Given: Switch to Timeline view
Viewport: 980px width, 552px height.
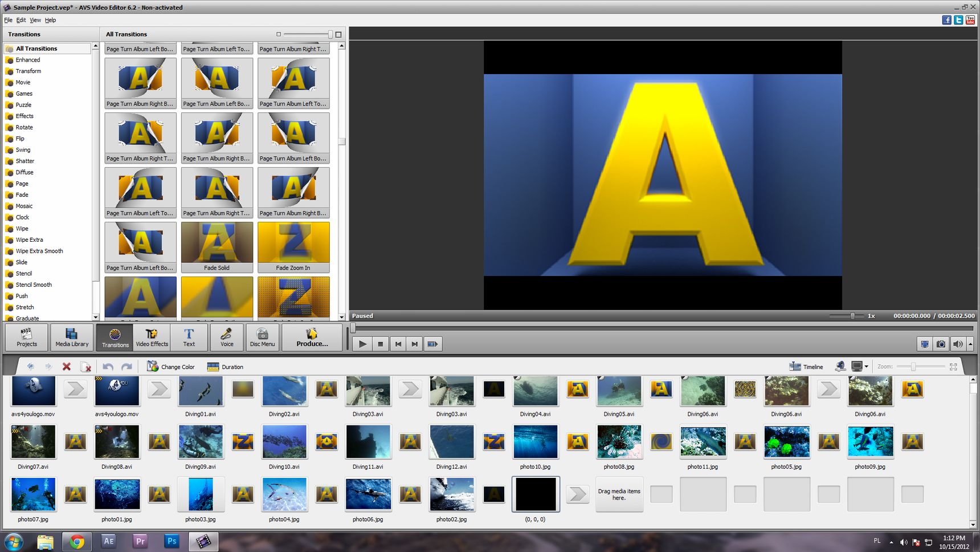Looking at the screenshot, I should pos(806,367).
